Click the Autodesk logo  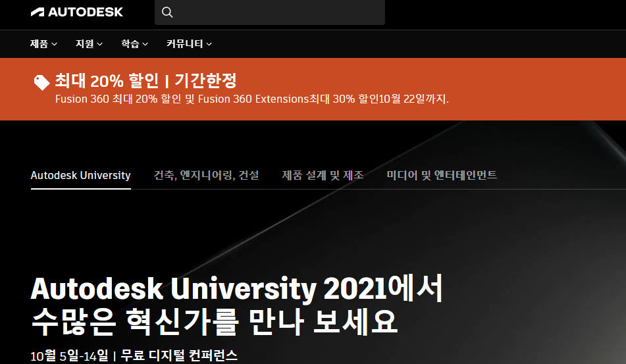(77, 12)
